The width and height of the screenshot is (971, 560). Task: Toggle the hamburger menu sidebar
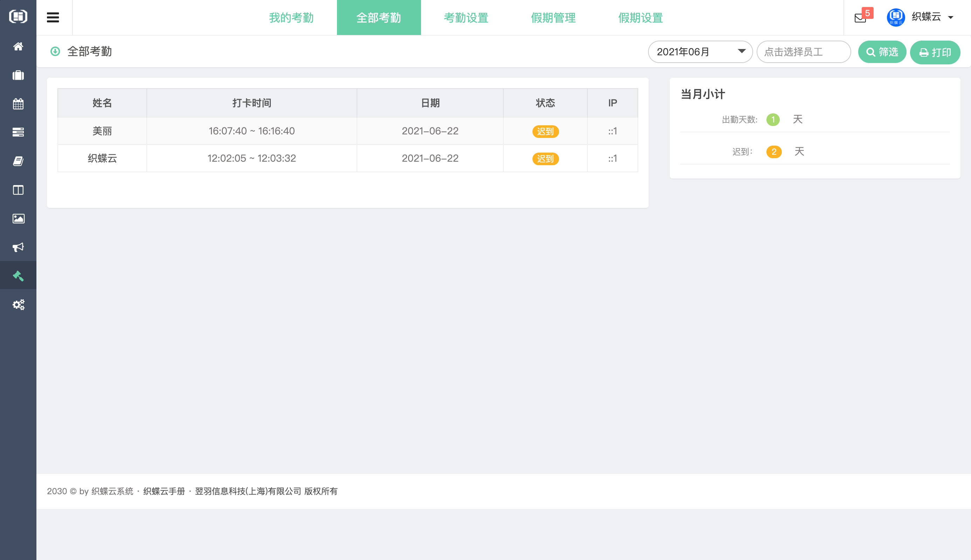point(53,17)
